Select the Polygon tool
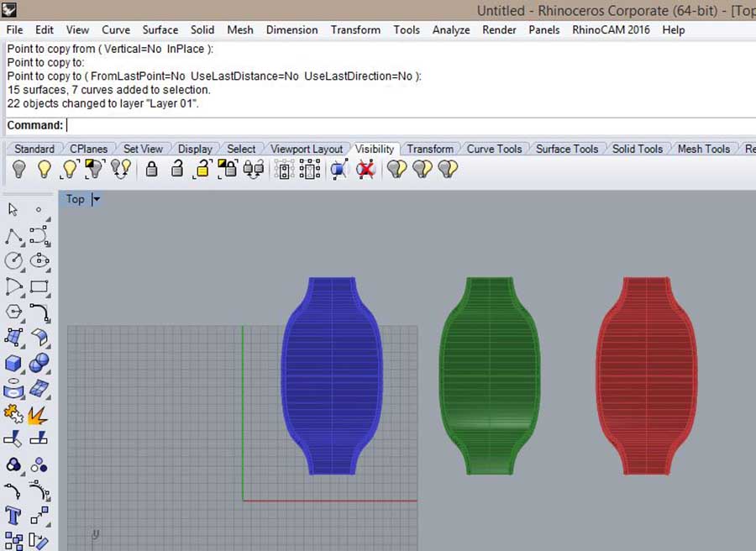This screenshot has height=551, width=756. pos(13,312)
